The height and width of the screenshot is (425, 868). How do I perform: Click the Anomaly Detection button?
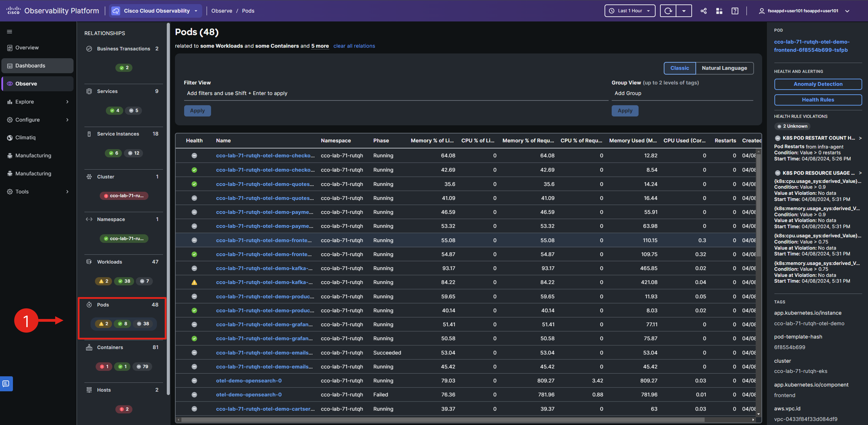(x=817, y=84)
